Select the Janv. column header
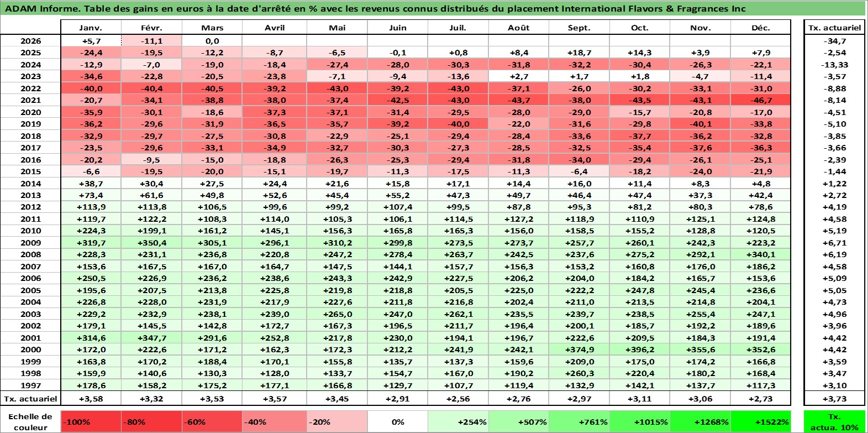 click(91, 28)
